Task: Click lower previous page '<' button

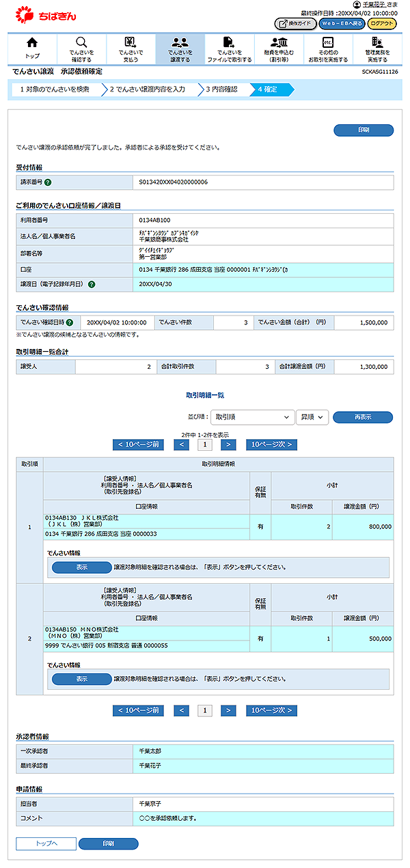Action: pos(182,710)
